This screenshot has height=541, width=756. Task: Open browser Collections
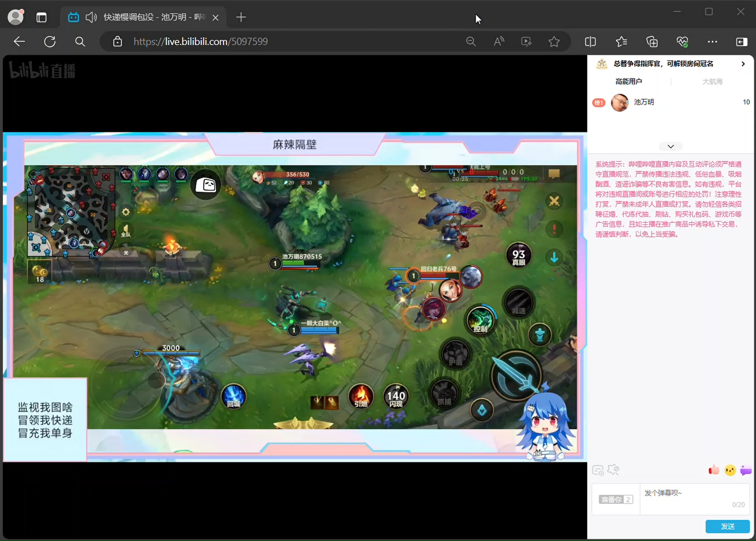coord(652,41)
